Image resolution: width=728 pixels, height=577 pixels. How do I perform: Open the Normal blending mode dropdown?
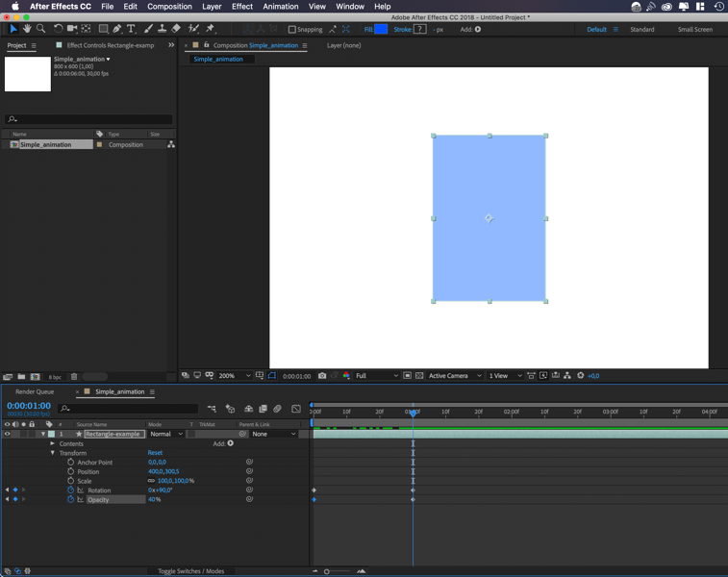(165, 434)
